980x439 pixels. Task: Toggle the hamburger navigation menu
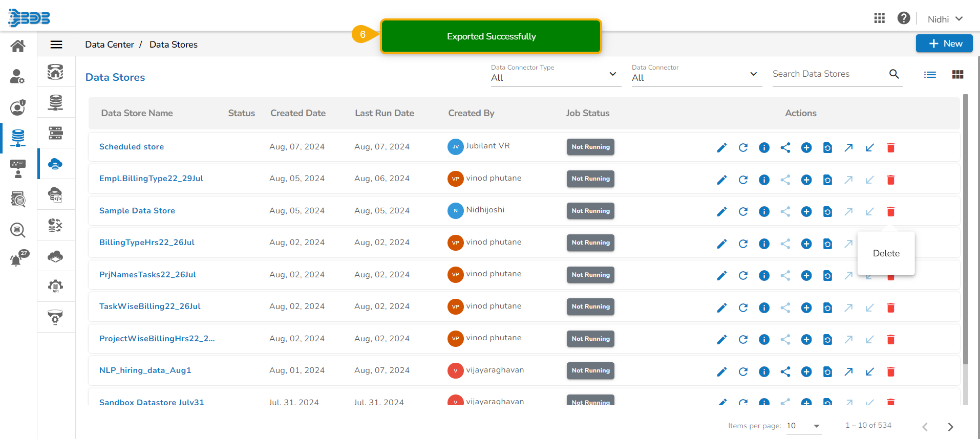pos(56,45)
